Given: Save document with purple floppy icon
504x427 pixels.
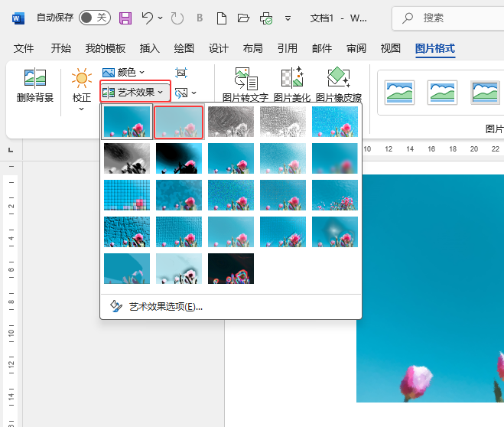Looking at the screenshot, I should click(125, 18).
